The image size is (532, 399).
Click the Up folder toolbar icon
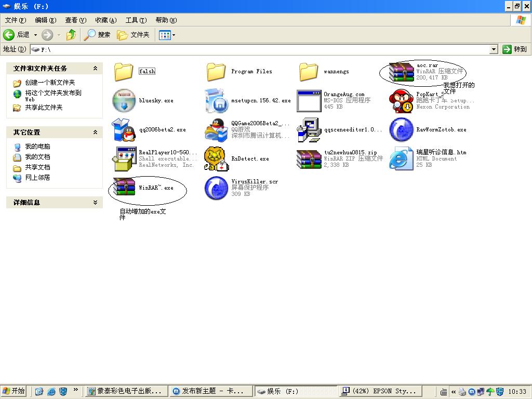click(x=71, y=35)
